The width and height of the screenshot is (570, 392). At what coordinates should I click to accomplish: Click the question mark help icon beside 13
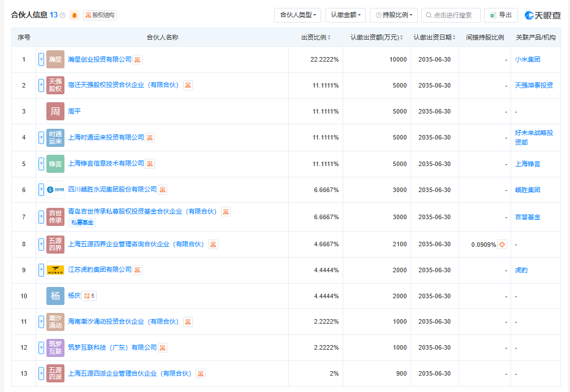click(63, 15)
